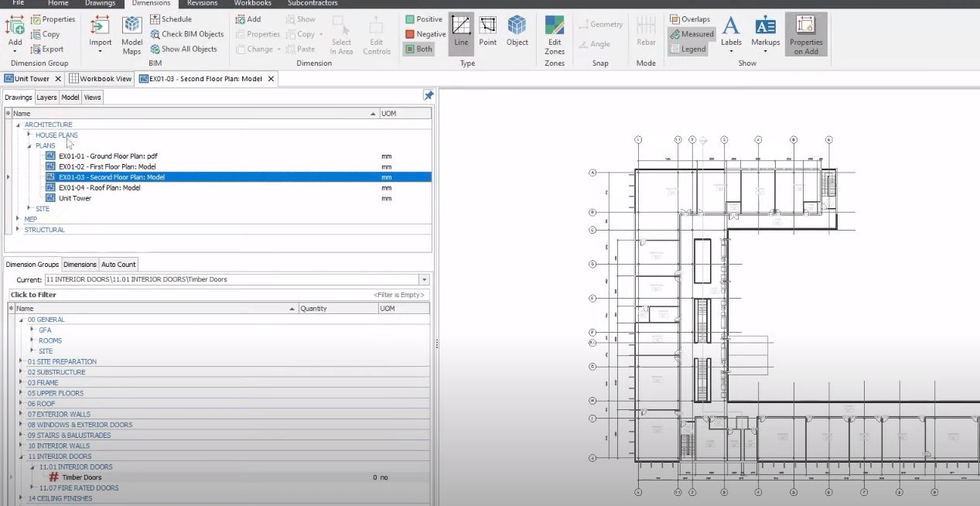The height and width of the screenshot is (506, 980).
Task: Switch to the Auto Count tab
Action: coord(118,265)
